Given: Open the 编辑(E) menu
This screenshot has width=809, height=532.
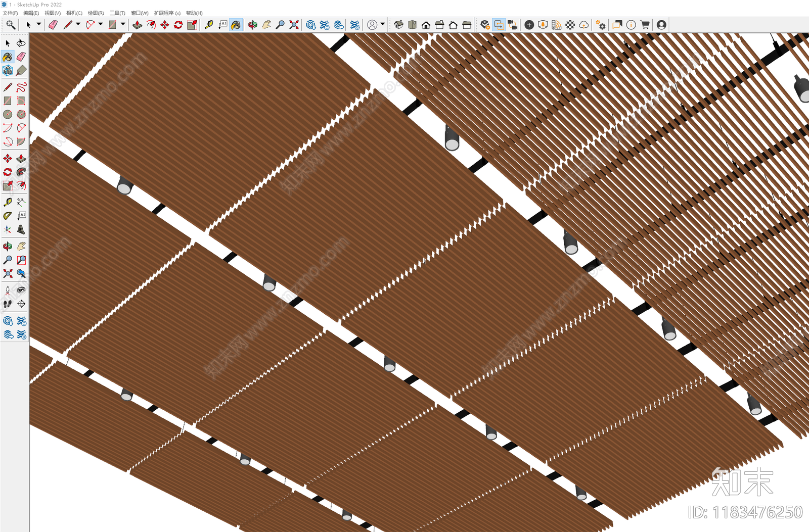Looking at the screenshot, I should [x=31, y=13].
